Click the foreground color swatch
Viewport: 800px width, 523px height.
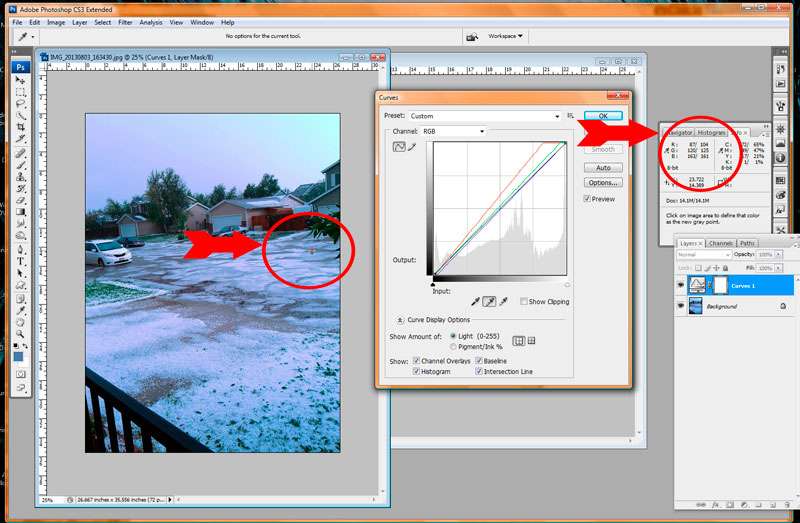18,356
